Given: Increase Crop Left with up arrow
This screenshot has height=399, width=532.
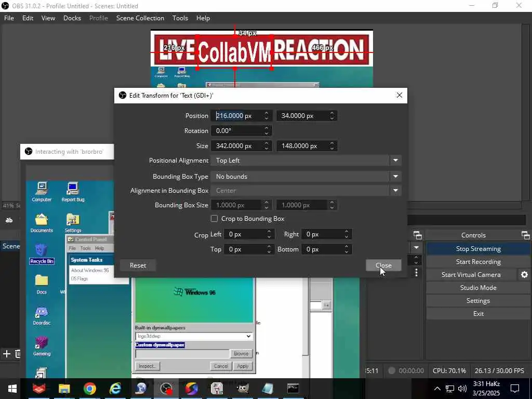Looking at the screenshot, I should click(269, 232).
